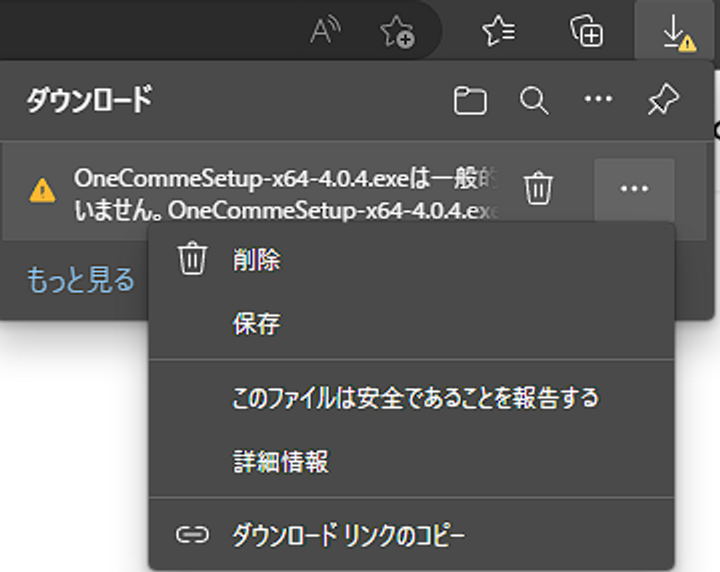Viewport: 720px width, 572px height.
Task: Choose 削除 from the context menu
Action: click(256, 261)
